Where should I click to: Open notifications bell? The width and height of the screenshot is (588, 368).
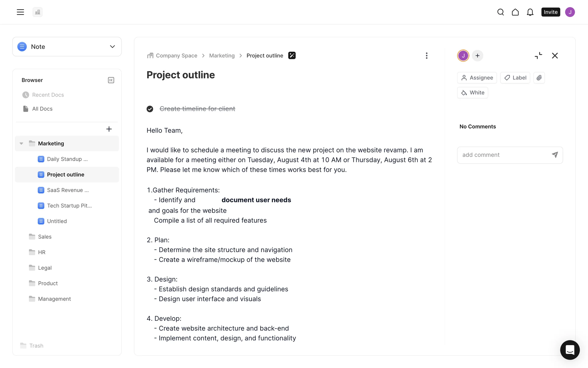pyautogui.click(x=530, y=12)
